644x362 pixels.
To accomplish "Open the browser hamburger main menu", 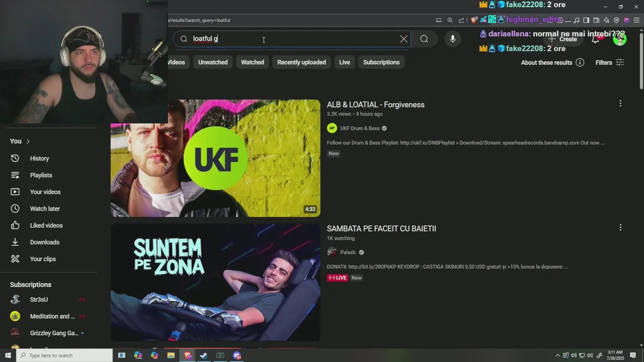I will click(x=636, y=20).
